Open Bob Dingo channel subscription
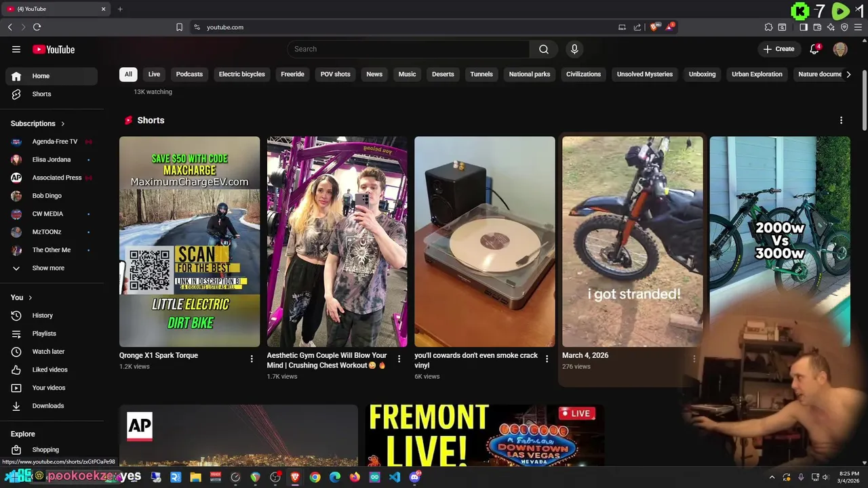This screenshot has height=488, width=868. pos(52,196)
